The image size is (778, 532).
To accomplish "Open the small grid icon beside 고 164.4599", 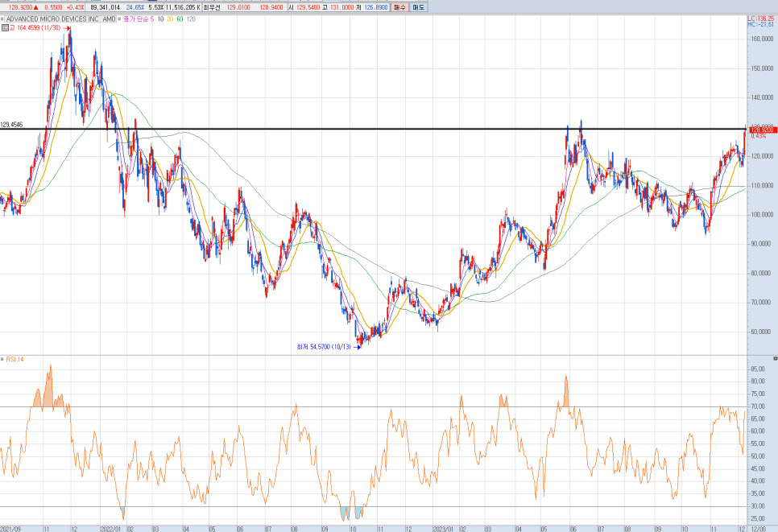I will 5,28.
